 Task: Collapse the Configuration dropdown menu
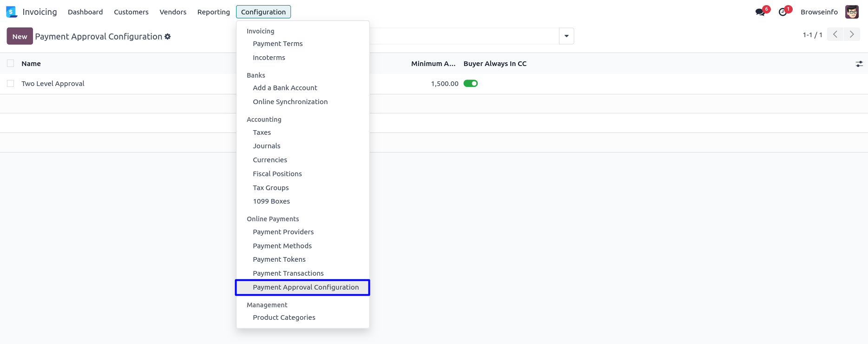point(263,12)
